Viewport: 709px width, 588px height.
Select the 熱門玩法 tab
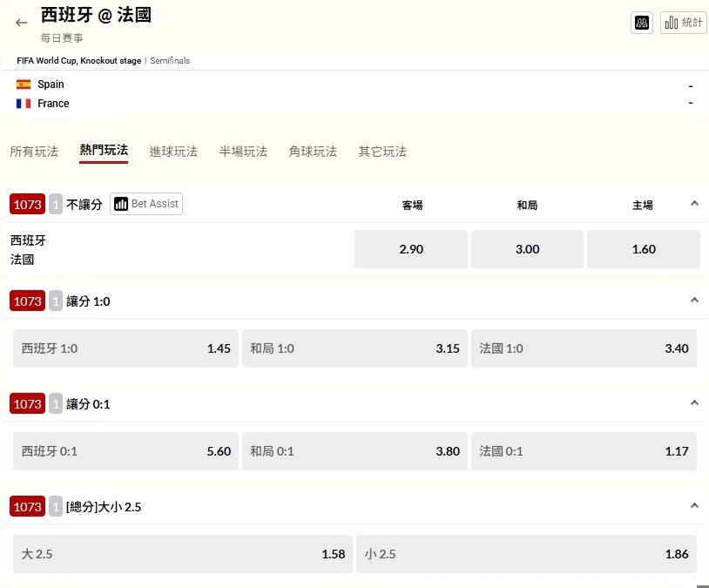coord(104,150)
